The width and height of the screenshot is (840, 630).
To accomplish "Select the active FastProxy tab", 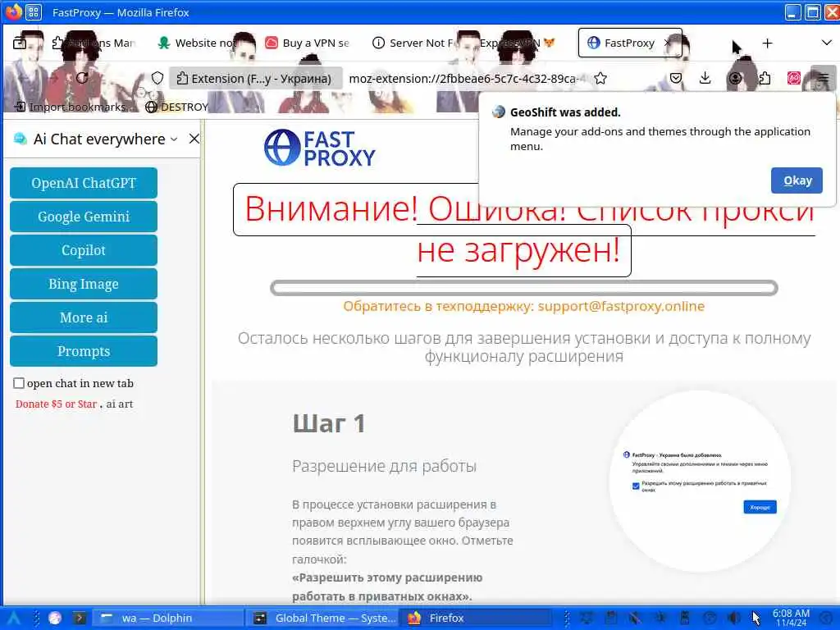I will tap(630, 43).
